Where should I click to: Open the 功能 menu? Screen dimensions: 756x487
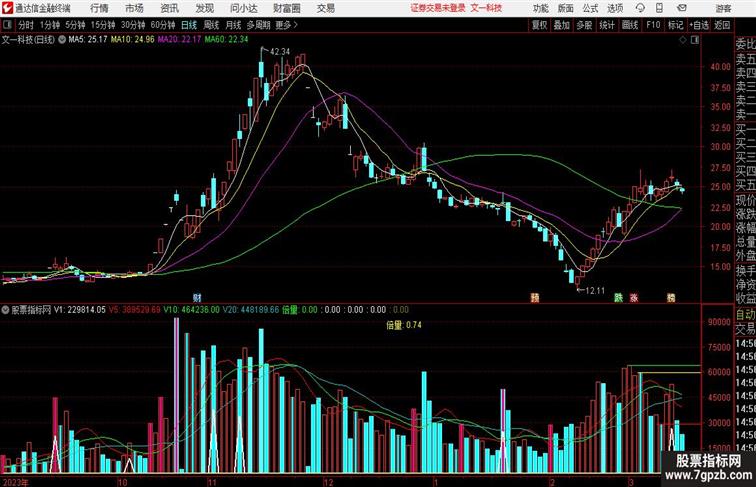pyautogui.click(x=540, y=8)
